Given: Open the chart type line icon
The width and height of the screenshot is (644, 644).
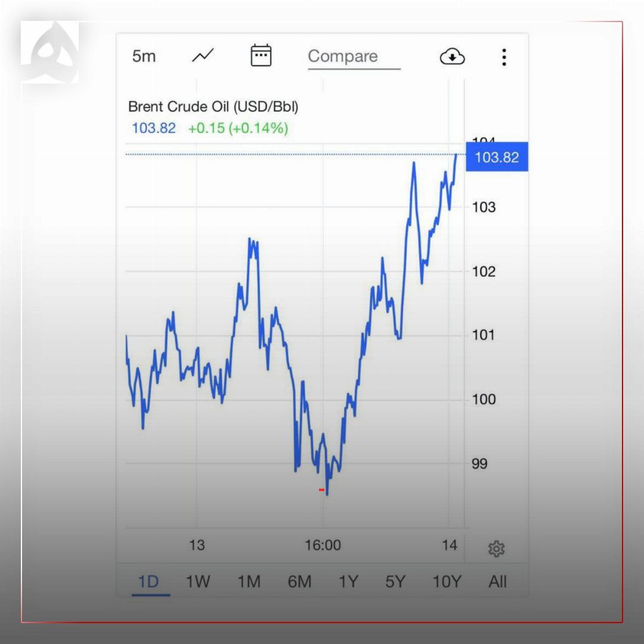Looking at the screenshot, I should [x=203, y=56].
